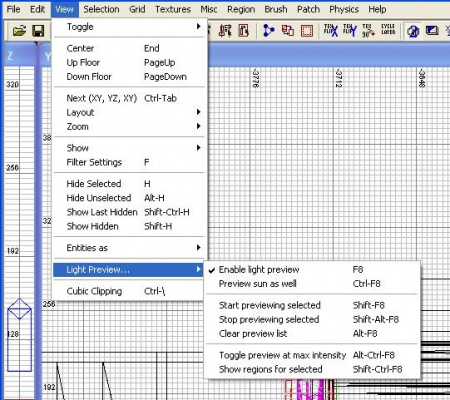
Task: Click the Save floppy disk icon
Action: pos(38,31)
